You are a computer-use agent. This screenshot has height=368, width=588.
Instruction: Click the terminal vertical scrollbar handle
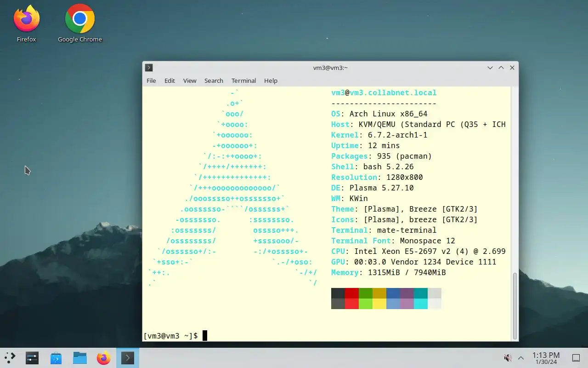[515, 305]
